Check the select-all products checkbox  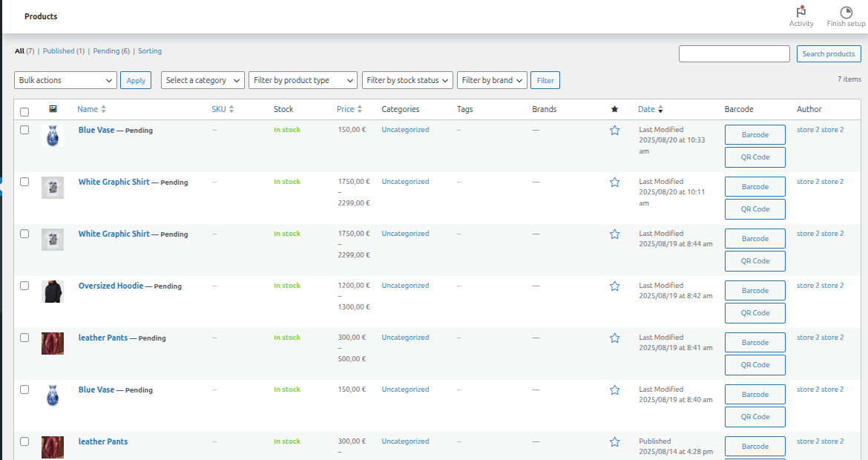24,111
